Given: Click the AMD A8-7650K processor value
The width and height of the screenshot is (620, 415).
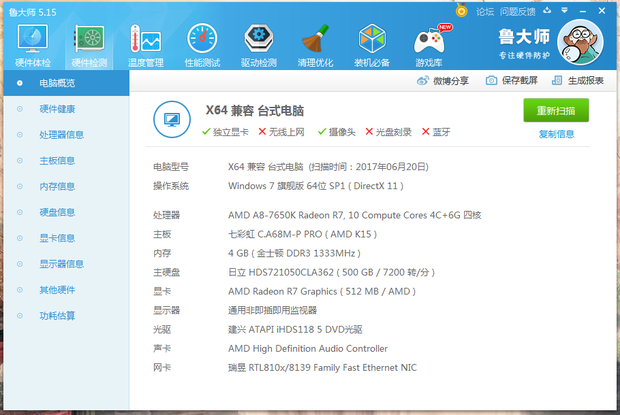Looking at the screenshot, I should tap(354, 215).
